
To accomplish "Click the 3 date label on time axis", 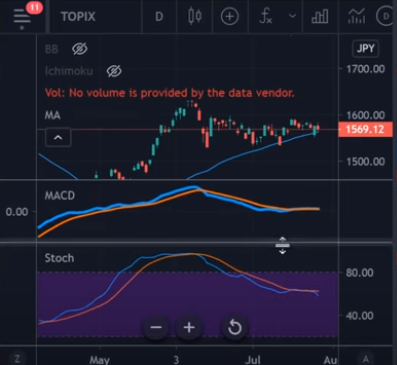I will click(x=176, y=360).
